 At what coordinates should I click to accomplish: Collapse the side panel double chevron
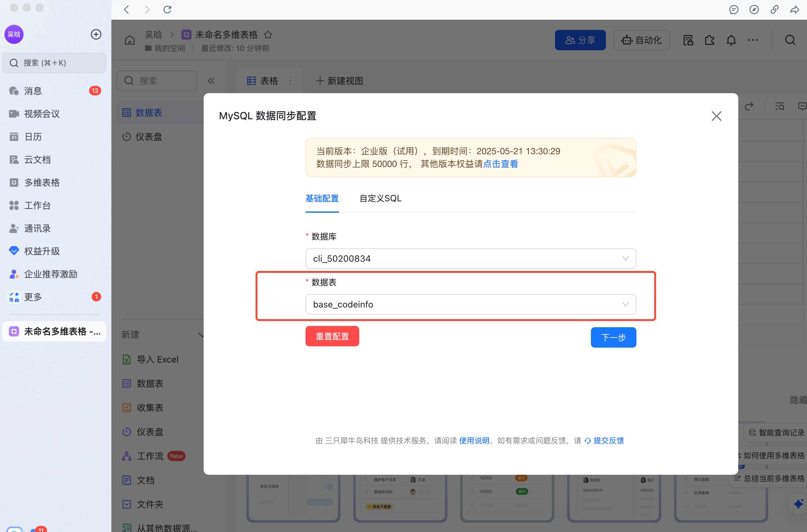(211, 81)
